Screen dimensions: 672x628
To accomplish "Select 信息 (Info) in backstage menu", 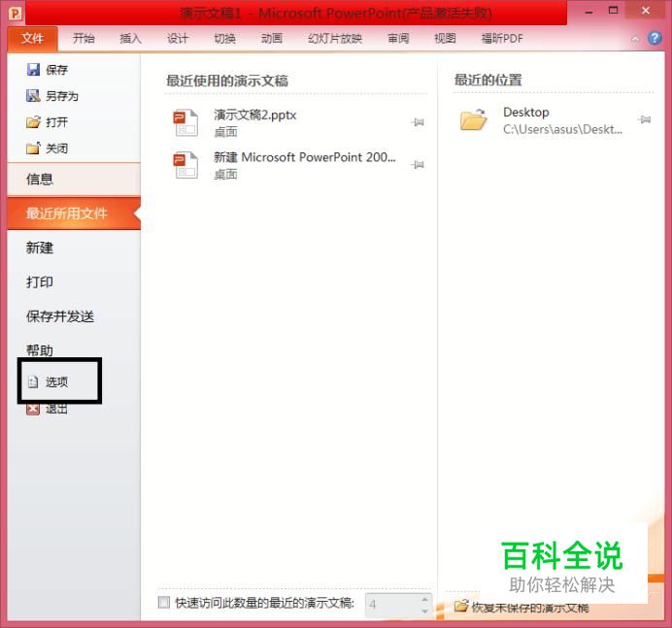I will point(74,179).
